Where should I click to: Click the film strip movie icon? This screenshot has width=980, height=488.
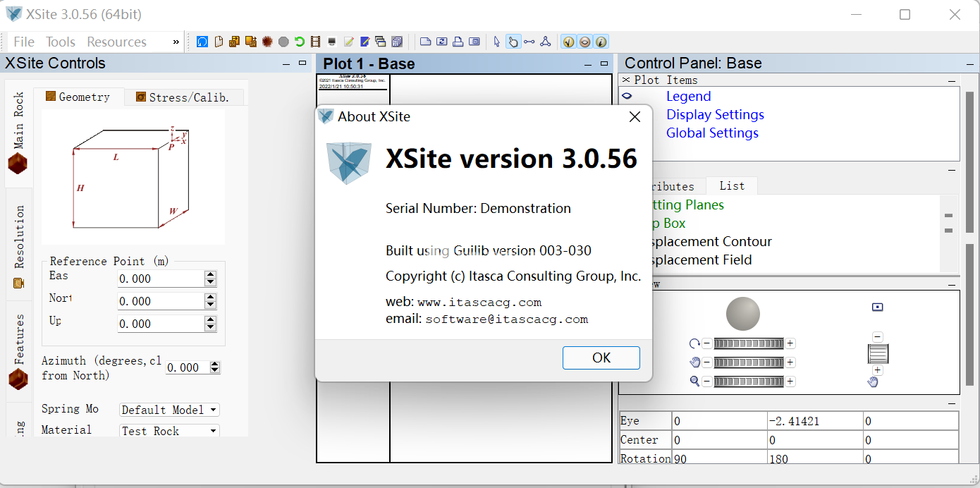click(315, 42)
